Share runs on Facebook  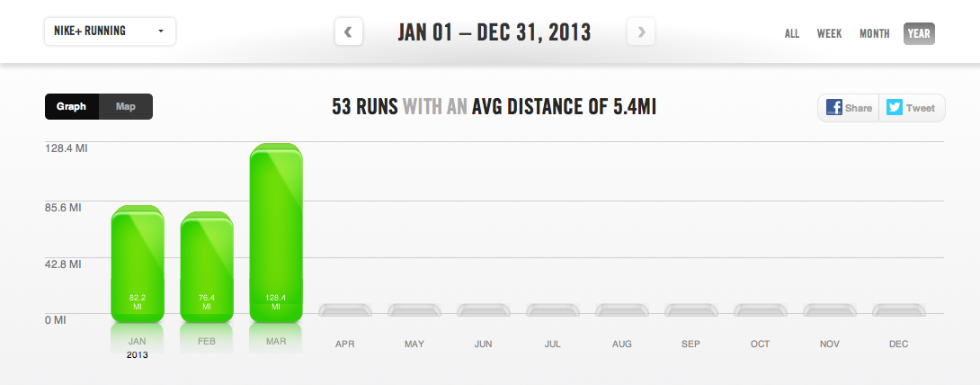pos(849,108)
